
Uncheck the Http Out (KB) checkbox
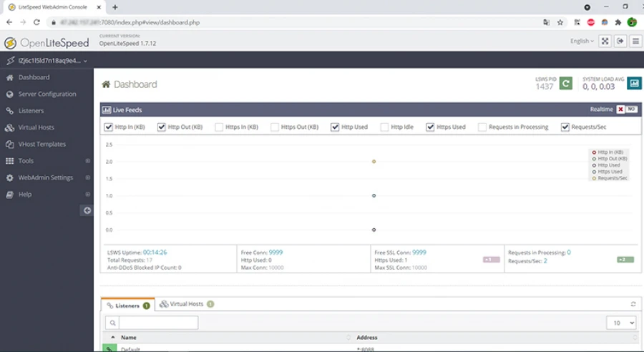click(162, 127)
